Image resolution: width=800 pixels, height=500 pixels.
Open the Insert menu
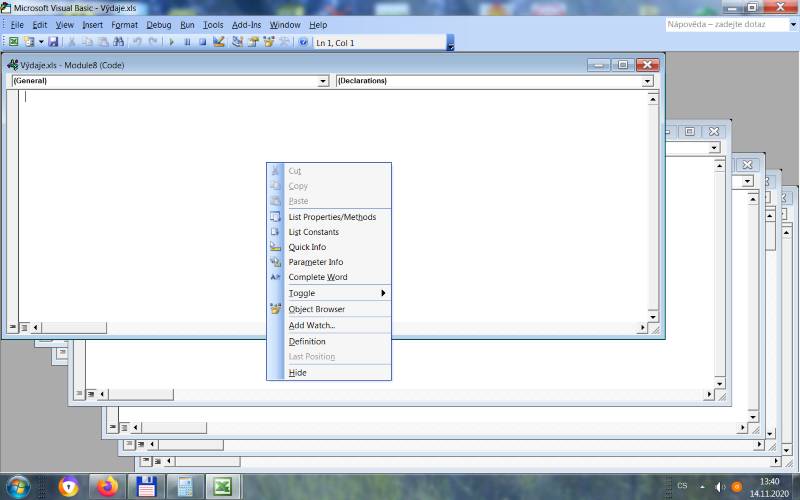point(92,24)
